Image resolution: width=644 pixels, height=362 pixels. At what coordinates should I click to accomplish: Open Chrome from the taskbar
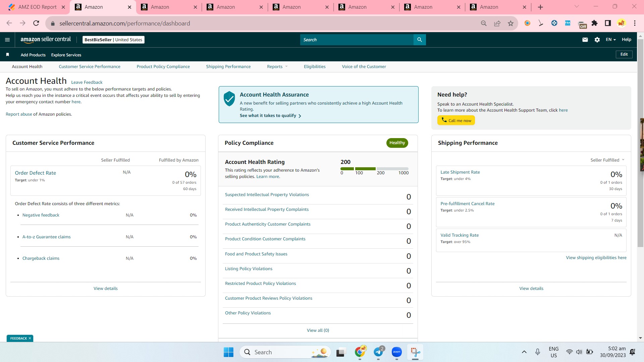coord(360,352)
